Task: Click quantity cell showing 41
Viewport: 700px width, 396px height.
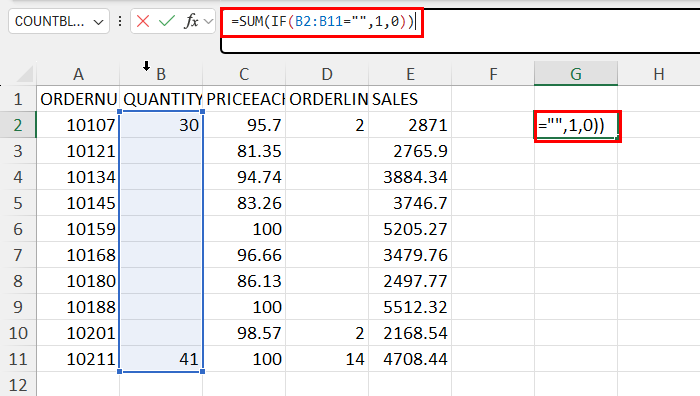Action: point(161,358)
